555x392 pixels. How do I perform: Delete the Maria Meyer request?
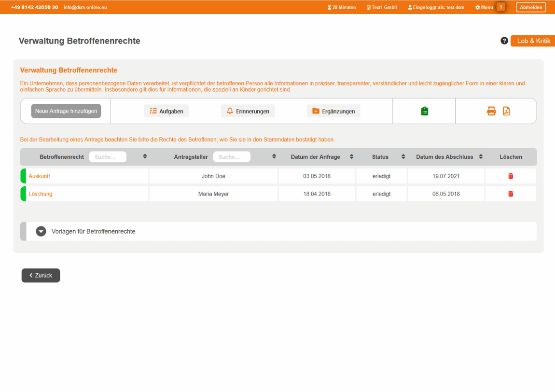coord(511,194)
